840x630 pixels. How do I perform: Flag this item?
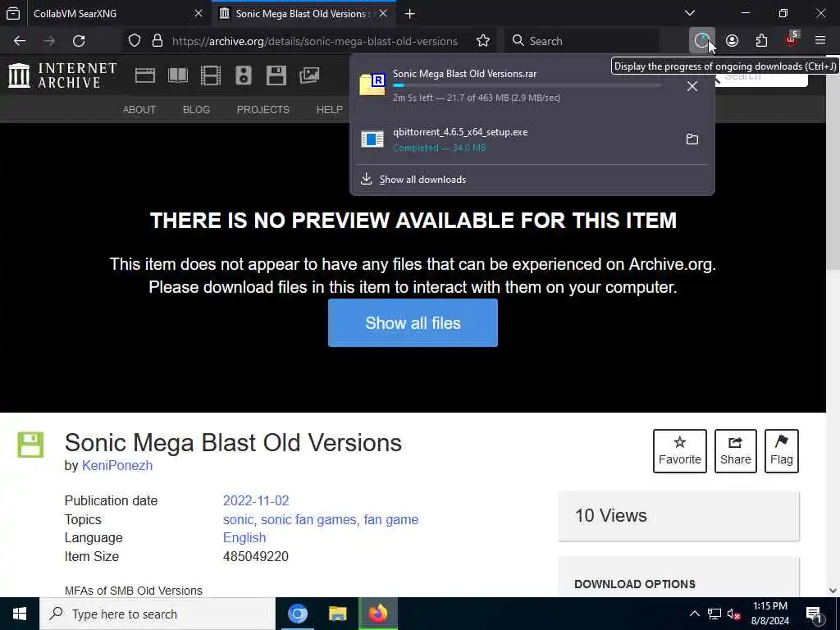click(x=782, y=451)
